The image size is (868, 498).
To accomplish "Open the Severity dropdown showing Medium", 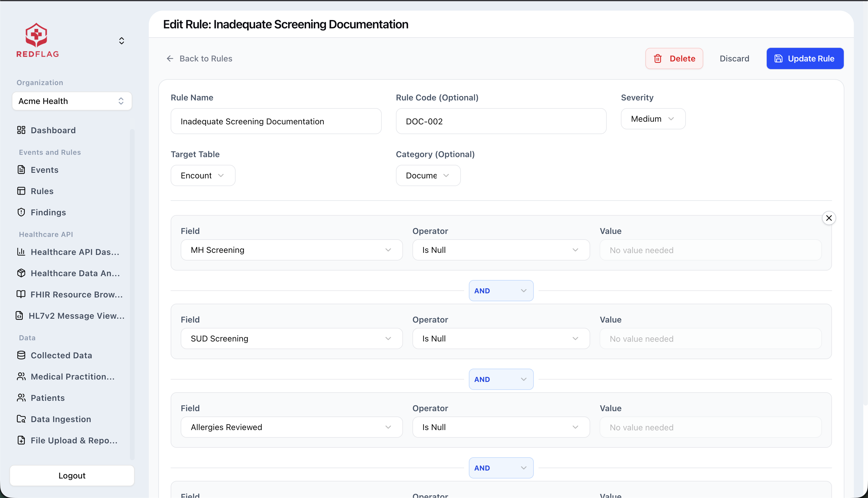I will [653, 119].
